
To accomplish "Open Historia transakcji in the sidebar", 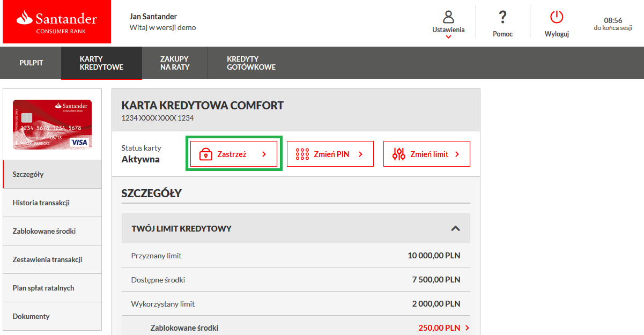I will coord(52,203).
